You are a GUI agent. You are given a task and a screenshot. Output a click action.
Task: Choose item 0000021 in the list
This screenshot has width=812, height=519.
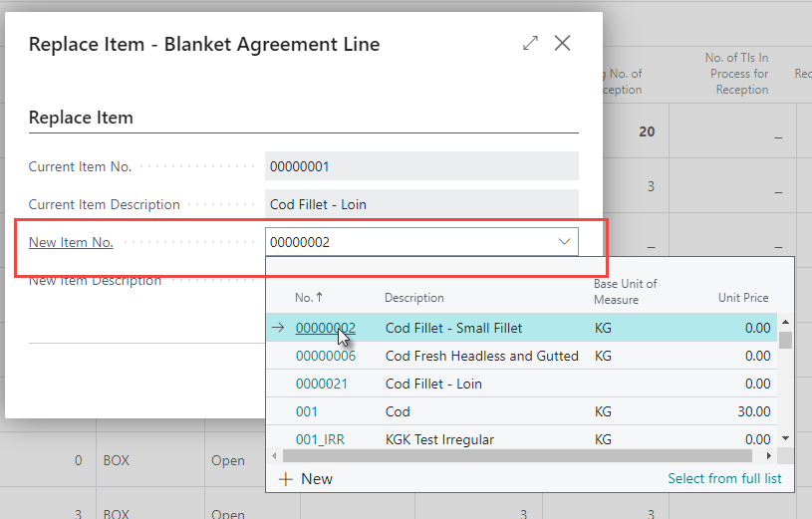[x=321, y=384]
